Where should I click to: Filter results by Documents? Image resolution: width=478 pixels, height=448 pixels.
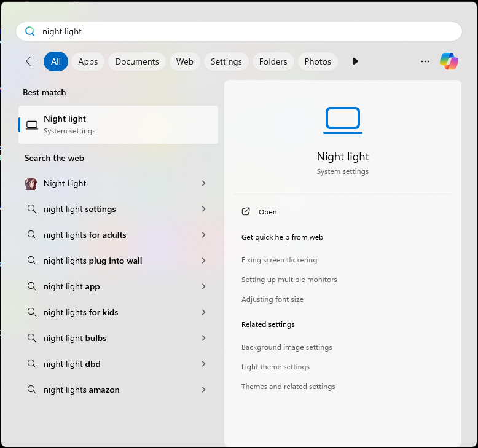pos(136,61)
